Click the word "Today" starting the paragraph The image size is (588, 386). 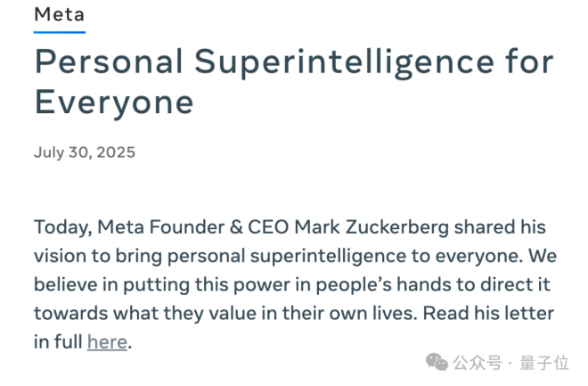click(x=61, y=227)
